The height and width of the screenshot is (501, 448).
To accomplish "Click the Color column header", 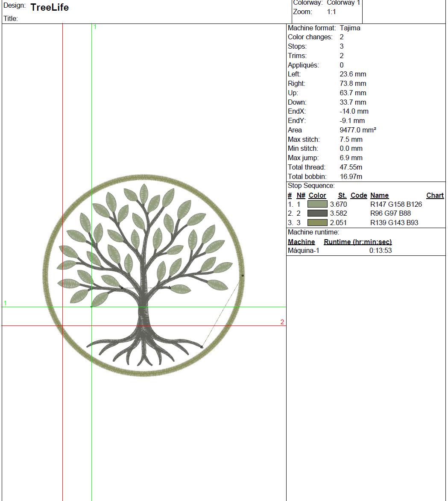I will 317,195.
